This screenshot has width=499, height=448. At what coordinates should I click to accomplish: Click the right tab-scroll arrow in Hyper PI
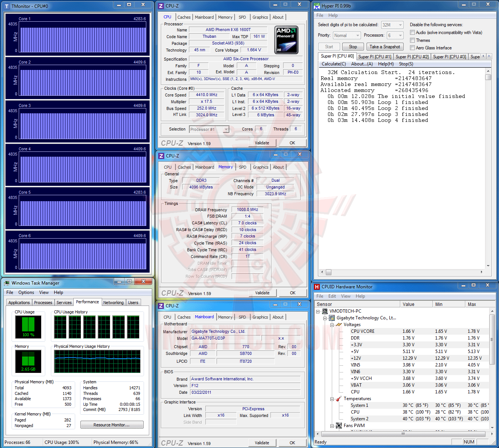(x=489, y=56)
